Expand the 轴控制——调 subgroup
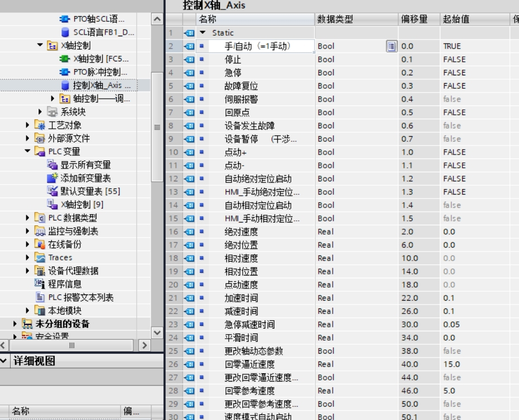 pos(52,98)
